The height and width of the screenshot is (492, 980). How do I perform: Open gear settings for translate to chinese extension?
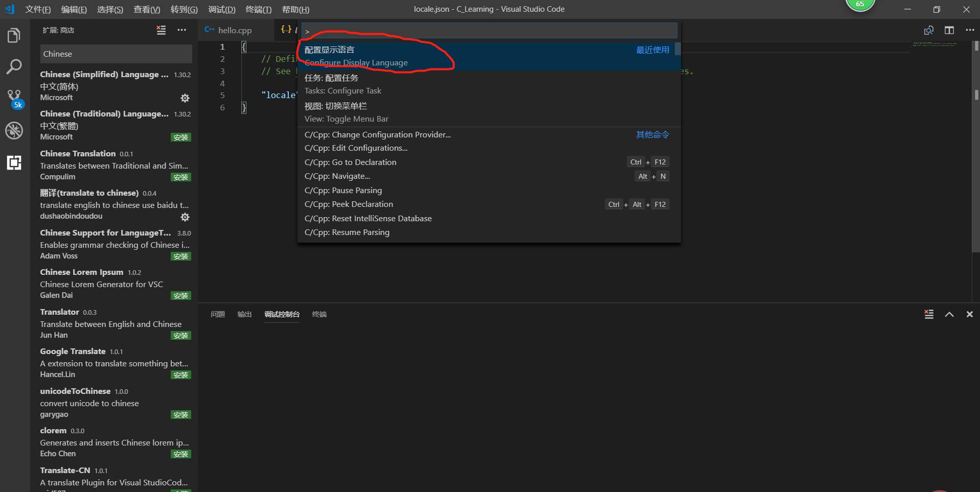coord(185,217)
